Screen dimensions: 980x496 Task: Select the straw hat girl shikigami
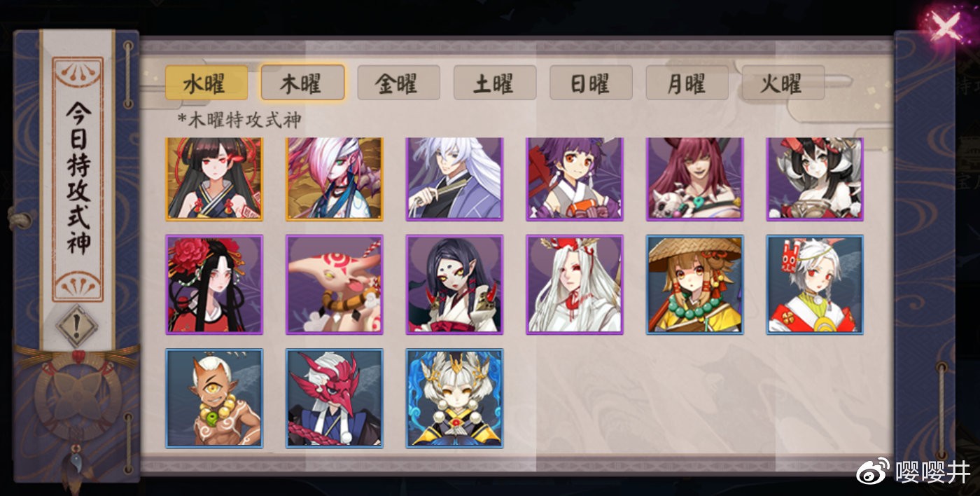point(695,284)
